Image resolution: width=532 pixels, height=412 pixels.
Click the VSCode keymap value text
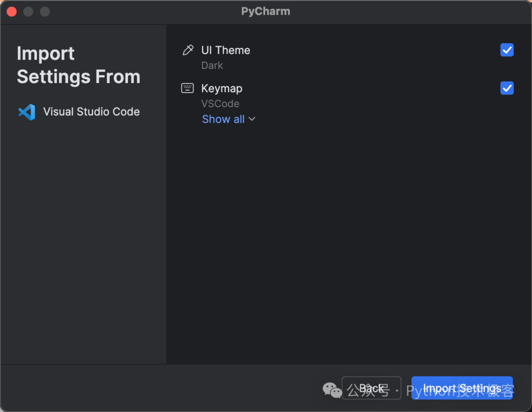click(220, 103)
